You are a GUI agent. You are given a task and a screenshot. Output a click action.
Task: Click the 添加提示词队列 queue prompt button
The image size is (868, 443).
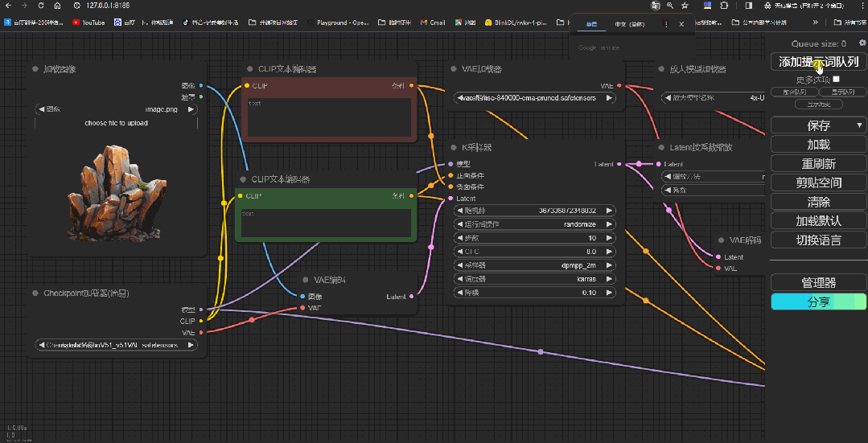click(819, 62)
